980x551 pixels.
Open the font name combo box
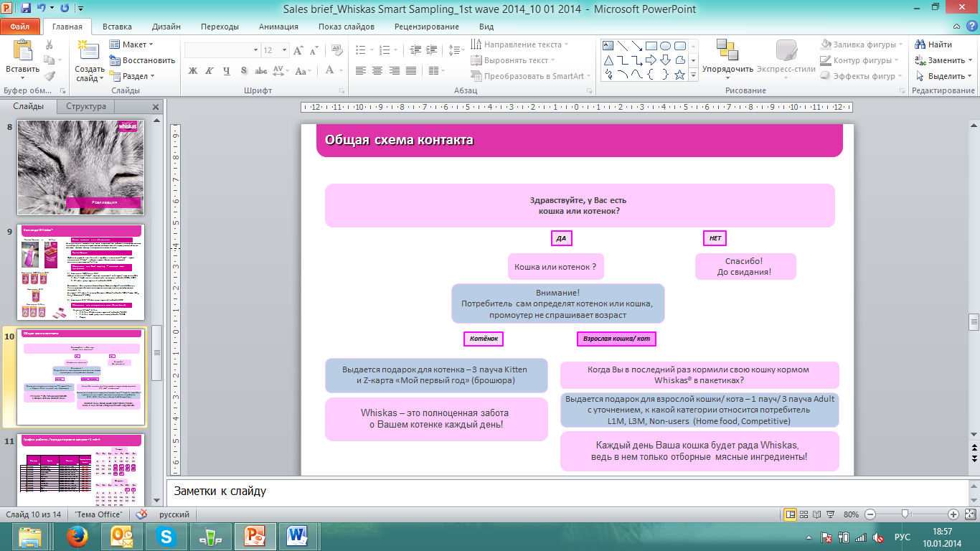222,50
